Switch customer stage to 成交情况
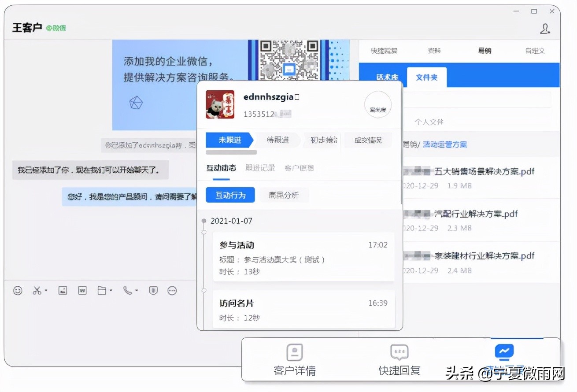The height and width of the screenshot is (392, 577). [368, 140]
